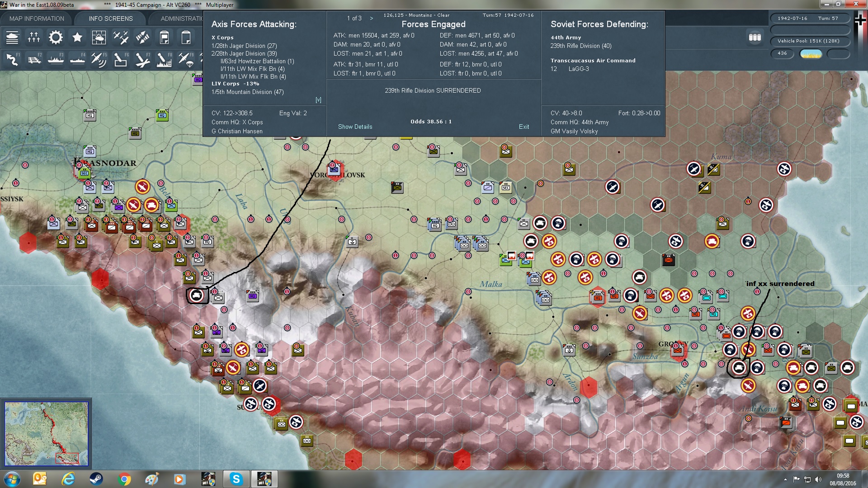Select F5 air recon mode icon
The width and height of the screenshot is (868, 488).
[99, 59]
